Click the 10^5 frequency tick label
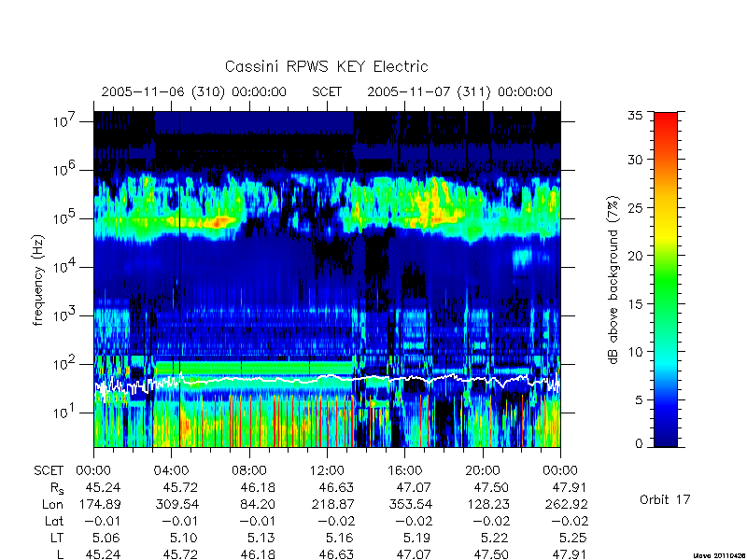The image size is (747, 560). tap(63, 217)
